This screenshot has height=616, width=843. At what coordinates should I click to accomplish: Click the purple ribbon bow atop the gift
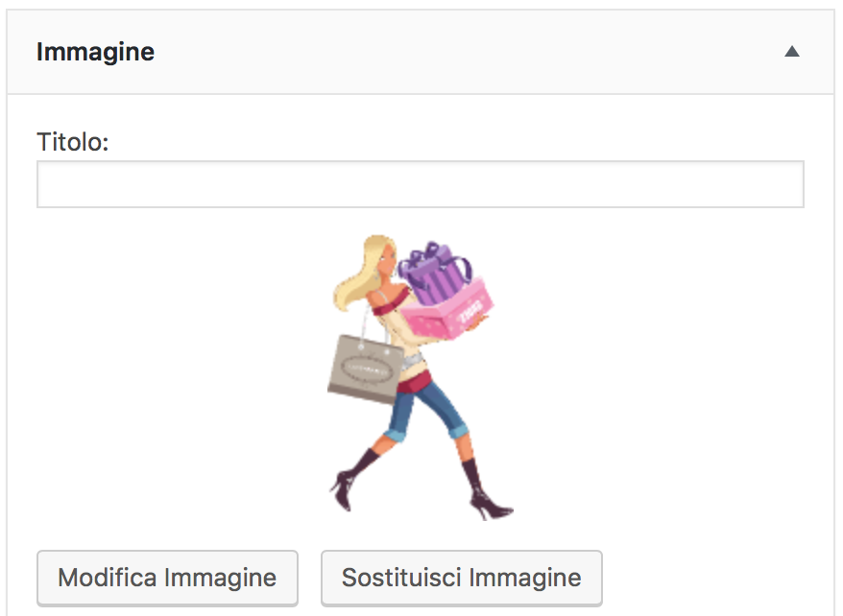(x=430, y=255)
